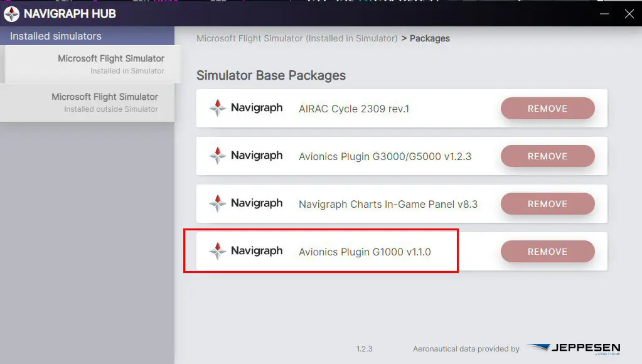This screenshot has width=642, height=364.
Task: Click the Navigraph brand name in G3000/G5000 row
Action: [x=257, y=155]
